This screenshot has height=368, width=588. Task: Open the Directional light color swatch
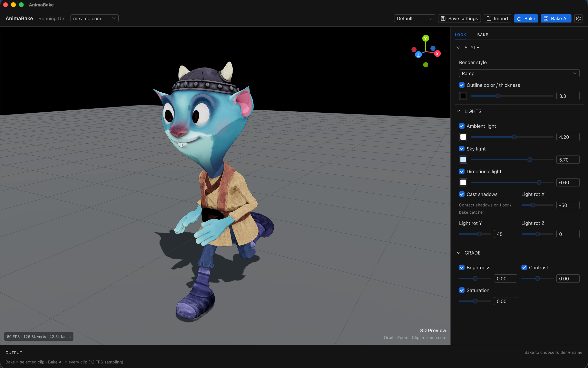point(463,183)
